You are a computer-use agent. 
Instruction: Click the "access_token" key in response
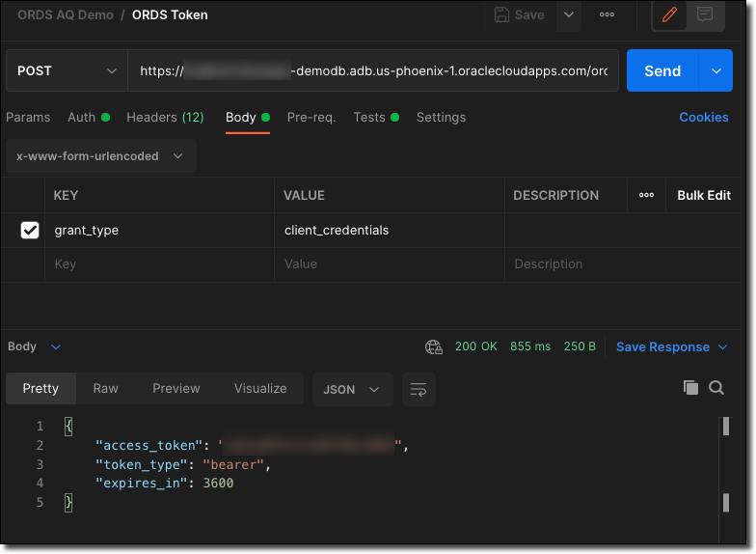(x=148, y=446)
